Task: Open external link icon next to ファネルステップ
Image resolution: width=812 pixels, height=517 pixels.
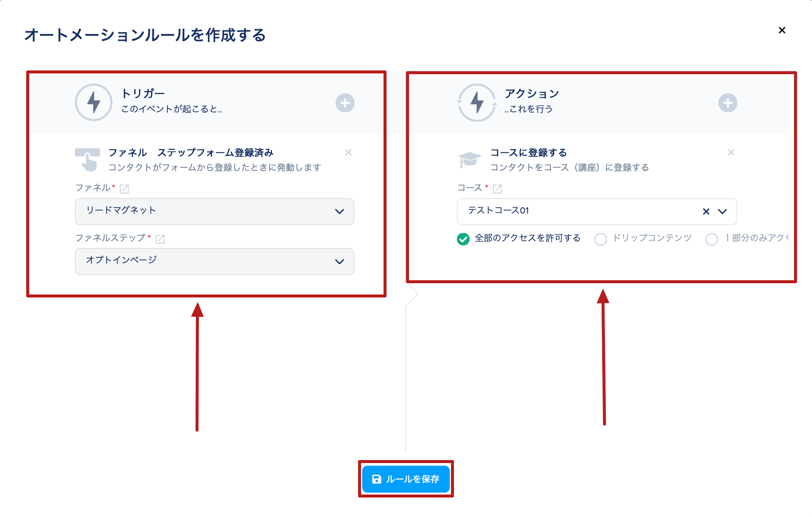Action: pyautogui.click(x=160, y=239)
